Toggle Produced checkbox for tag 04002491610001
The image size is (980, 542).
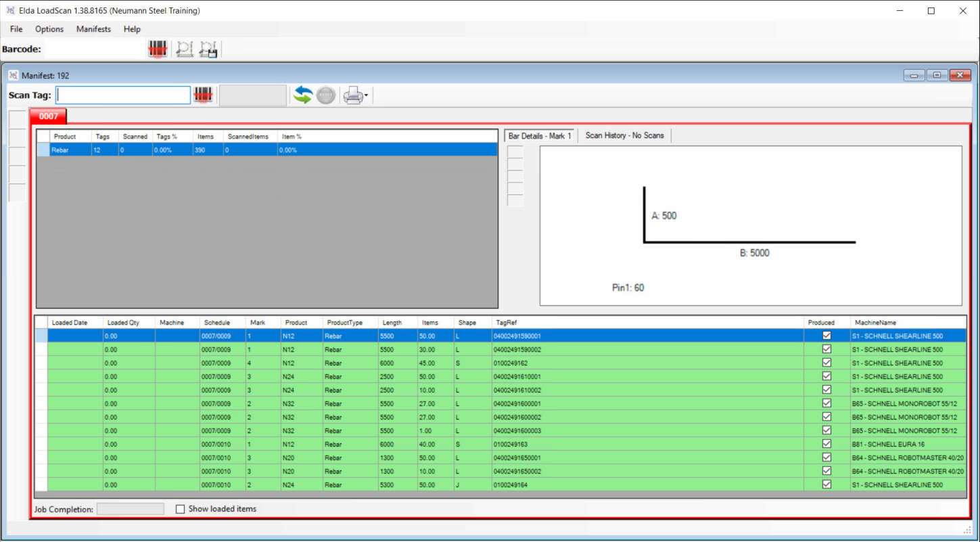[826, 376]
